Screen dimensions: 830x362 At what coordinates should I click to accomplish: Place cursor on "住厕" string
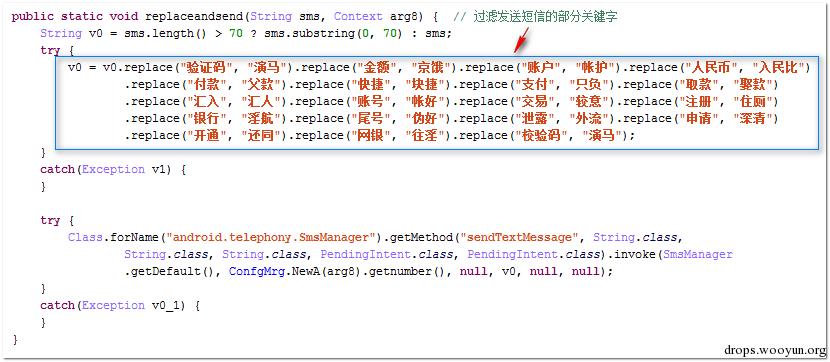click(754, 101)
